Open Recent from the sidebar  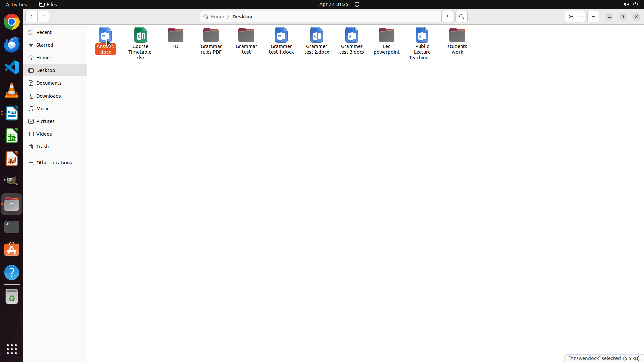click(x=44, y=32)
